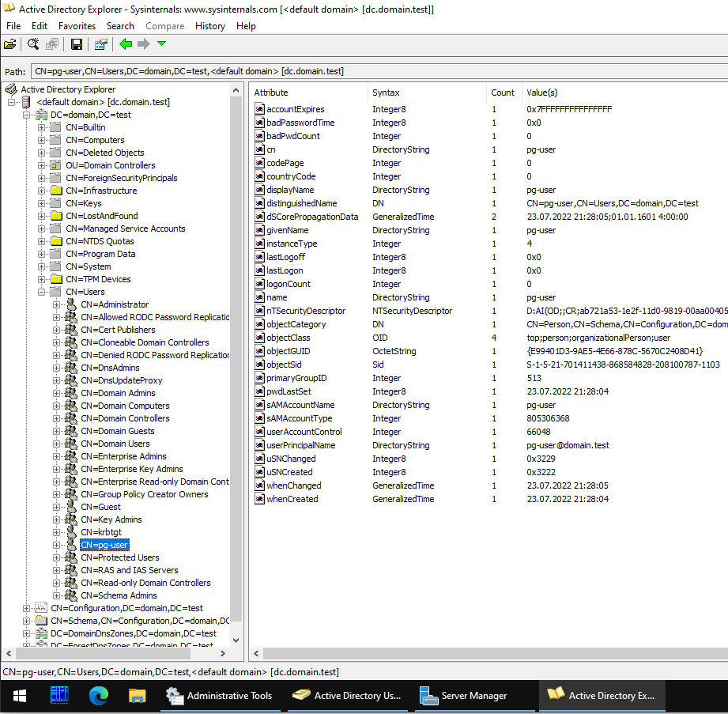728x714 pixels.
Task: Open the Favorites menu
Action: click(x=77, y=26)
